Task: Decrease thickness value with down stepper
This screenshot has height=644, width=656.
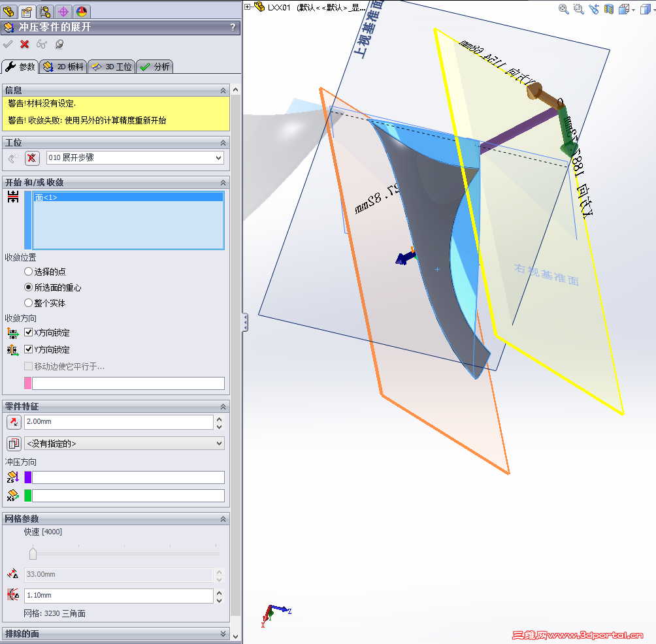Action: (x=220, y=426)
